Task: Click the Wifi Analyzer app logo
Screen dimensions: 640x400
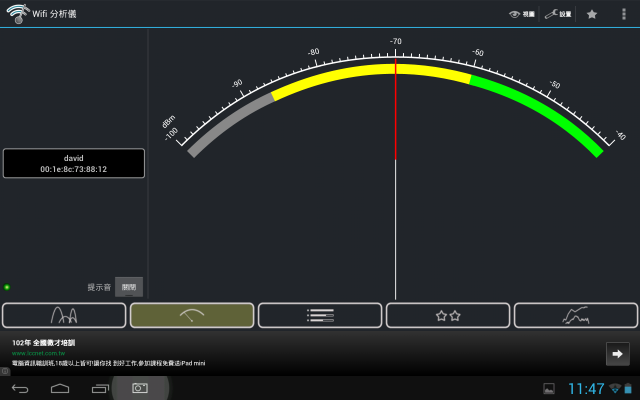Action: (16, 14)
